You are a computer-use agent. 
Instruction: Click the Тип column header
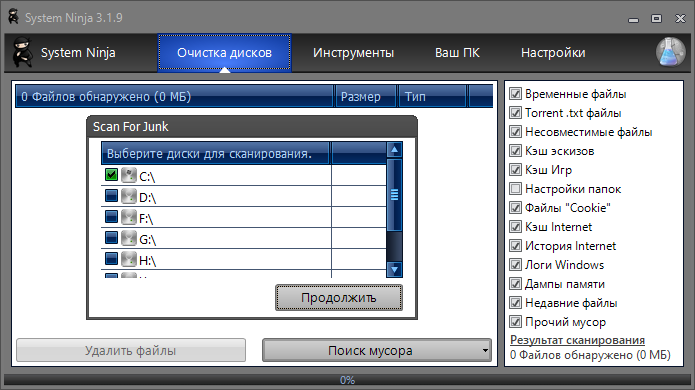[x=432, y=96]
